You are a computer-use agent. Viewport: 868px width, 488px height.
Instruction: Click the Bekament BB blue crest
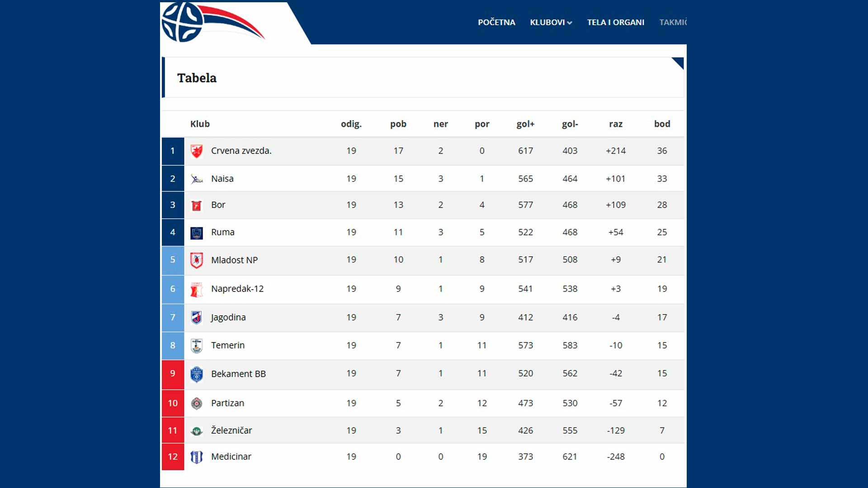tap(196, 374)
